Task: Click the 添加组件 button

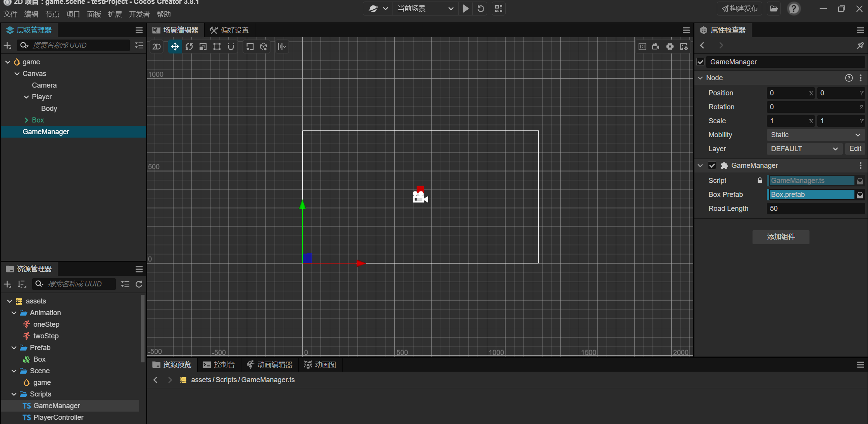Action: (x=781, y=237)
